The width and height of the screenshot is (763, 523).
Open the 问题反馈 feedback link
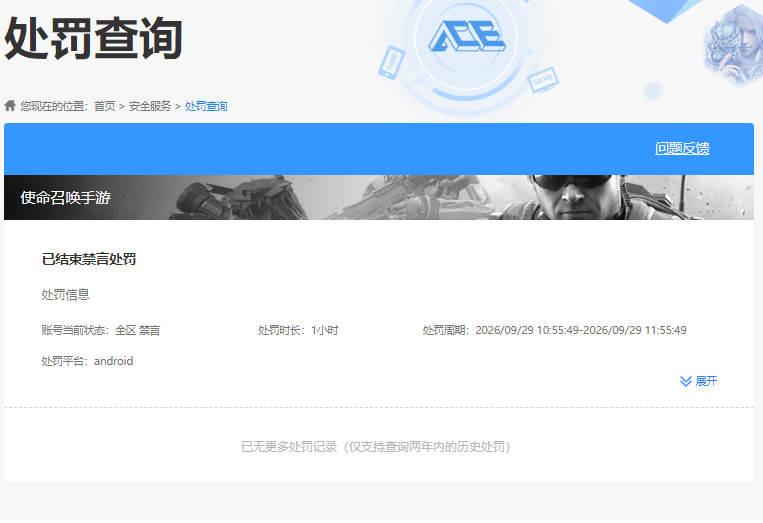[x=682, y=148]
